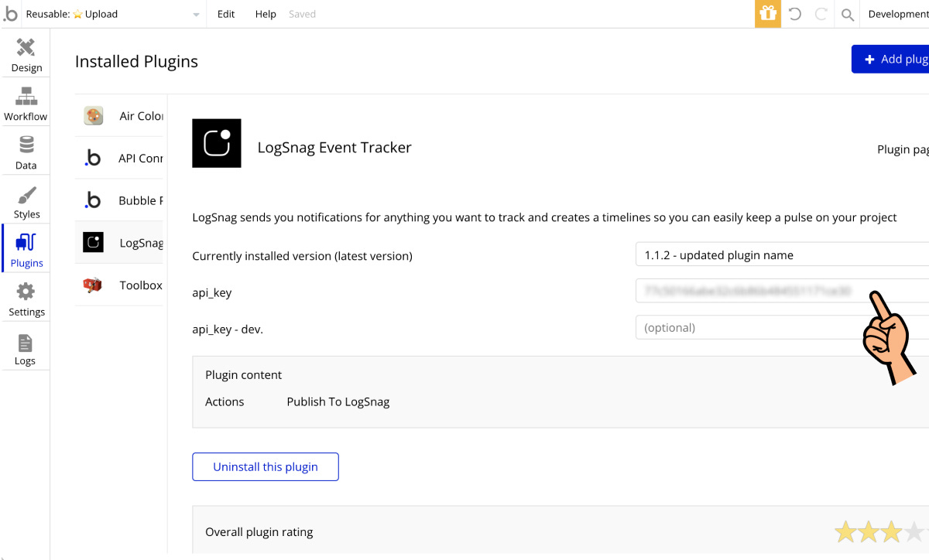Screen dimensions: 929x560
Task: Click the first rating star
Action: coord(845,531)
